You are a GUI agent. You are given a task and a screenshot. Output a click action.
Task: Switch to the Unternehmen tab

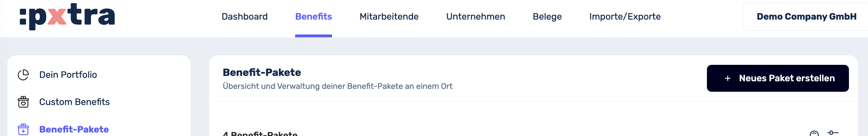click(x=475, y=16)
